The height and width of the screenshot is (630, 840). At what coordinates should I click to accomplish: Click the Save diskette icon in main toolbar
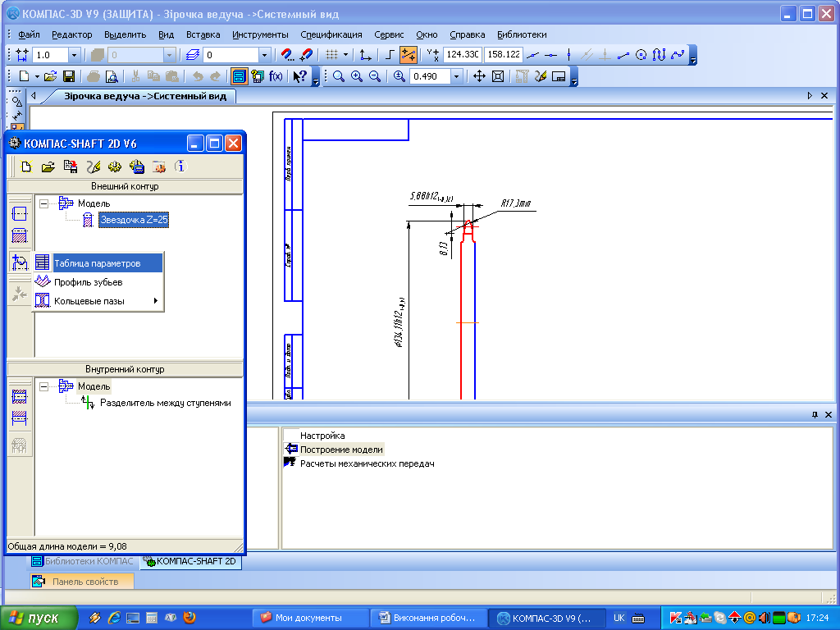(x=69, y=76)
